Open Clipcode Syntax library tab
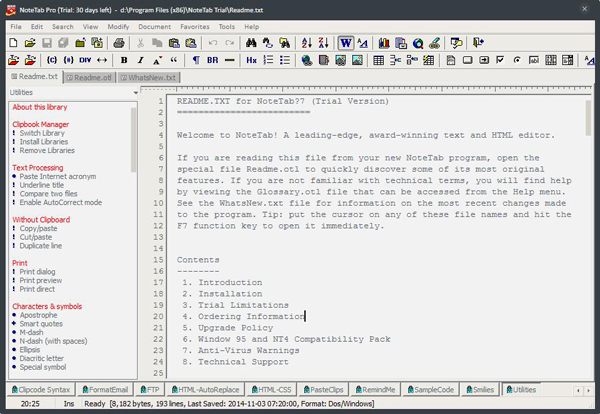The height and width of the screenshot is (414, 600). [x=41, y=390]
